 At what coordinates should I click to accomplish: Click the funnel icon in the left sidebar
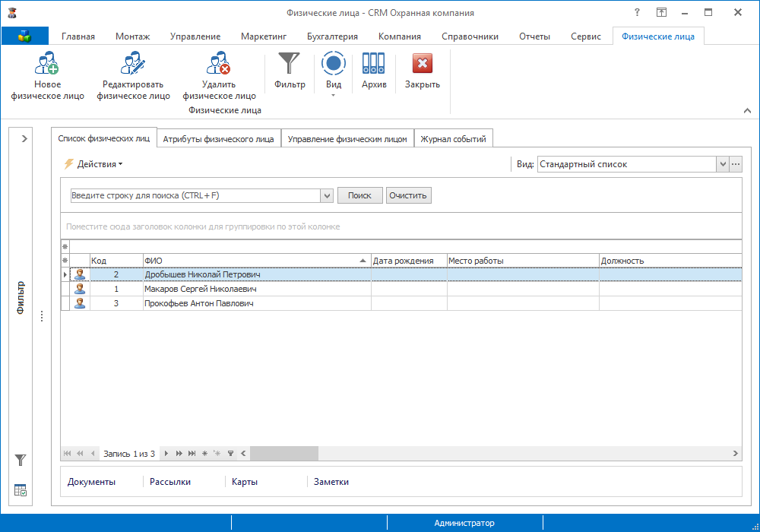21,460
